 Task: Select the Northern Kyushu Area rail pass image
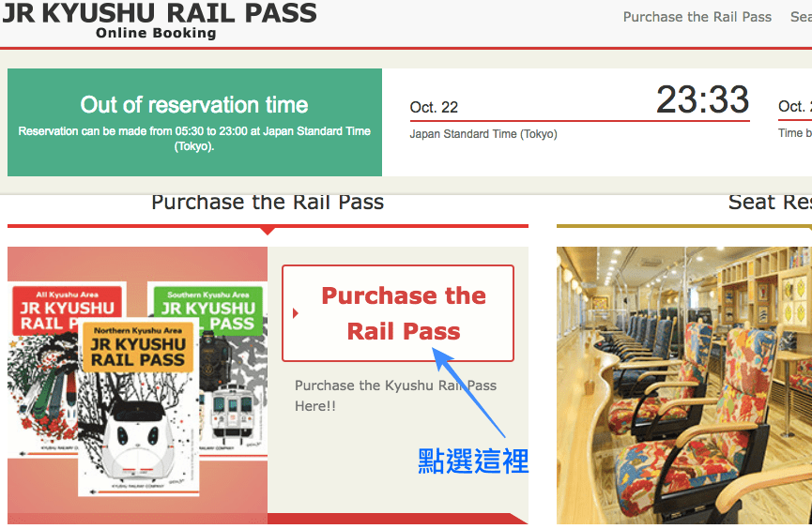138,406
